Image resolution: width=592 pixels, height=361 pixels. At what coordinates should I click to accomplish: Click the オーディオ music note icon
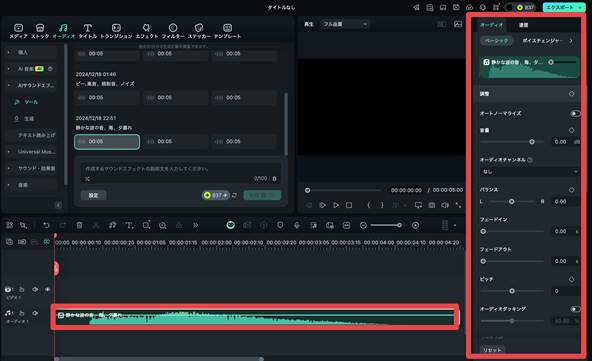pos(63,28)
